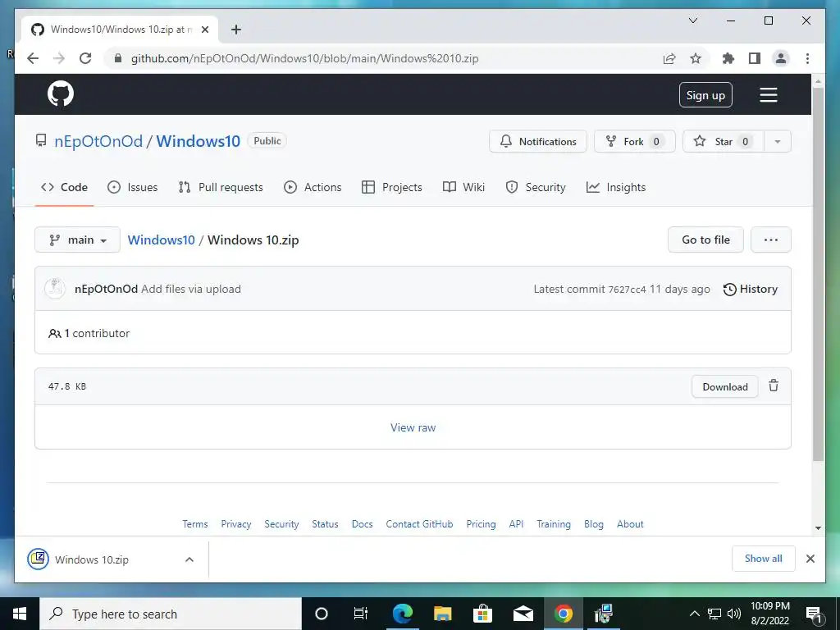Viewport: 840px width, 630px height.
Task: Toggle Chrome side panel icon
Action: [755, 58]
